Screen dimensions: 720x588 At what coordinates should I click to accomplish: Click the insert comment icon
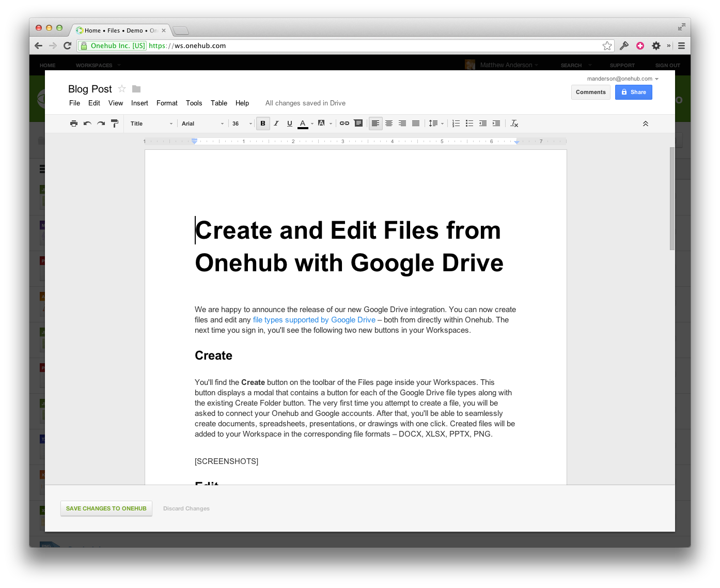click(358, 123)
